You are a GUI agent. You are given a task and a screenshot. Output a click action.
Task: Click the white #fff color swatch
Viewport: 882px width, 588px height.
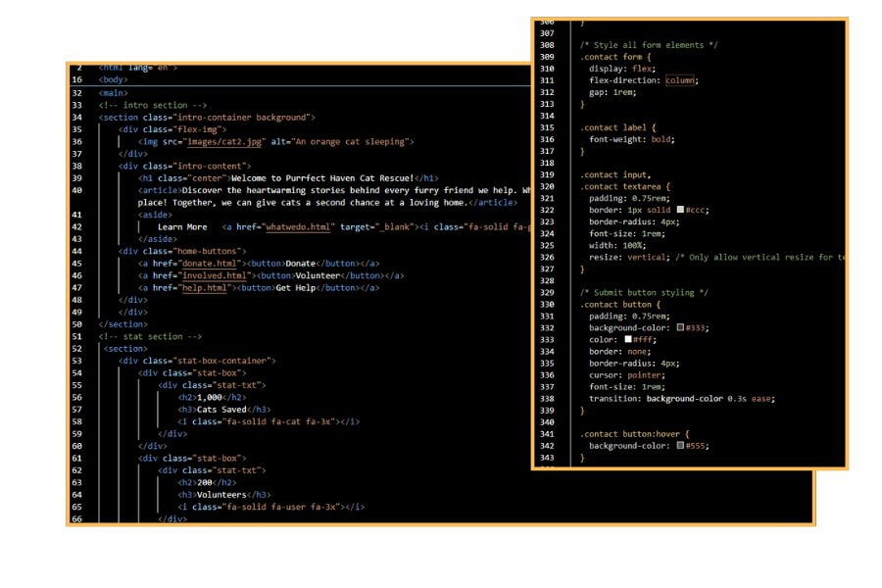(x=628, y=339)
